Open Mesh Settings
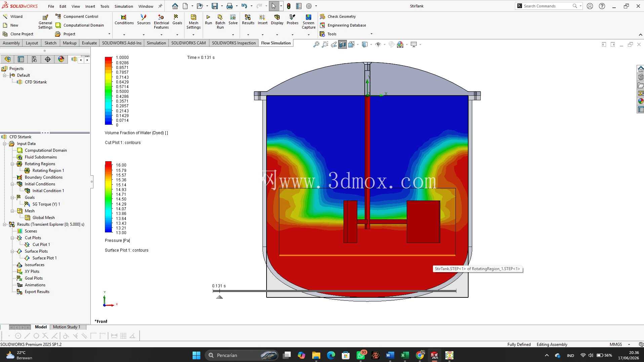 194,22
